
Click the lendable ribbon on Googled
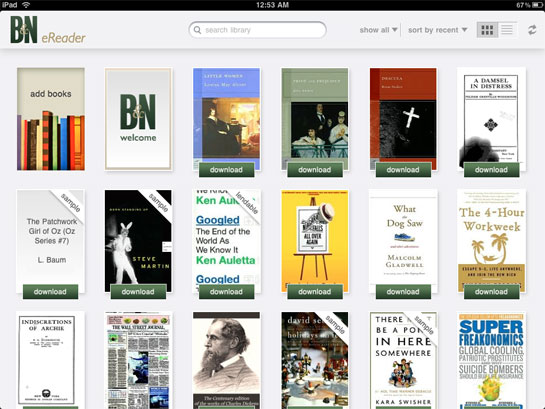point(247,203)
